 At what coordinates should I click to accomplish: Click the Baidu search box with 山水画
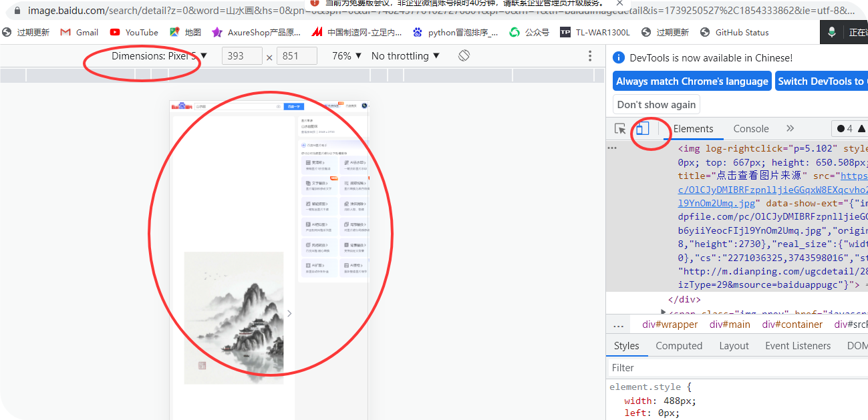tap(239, 106)
